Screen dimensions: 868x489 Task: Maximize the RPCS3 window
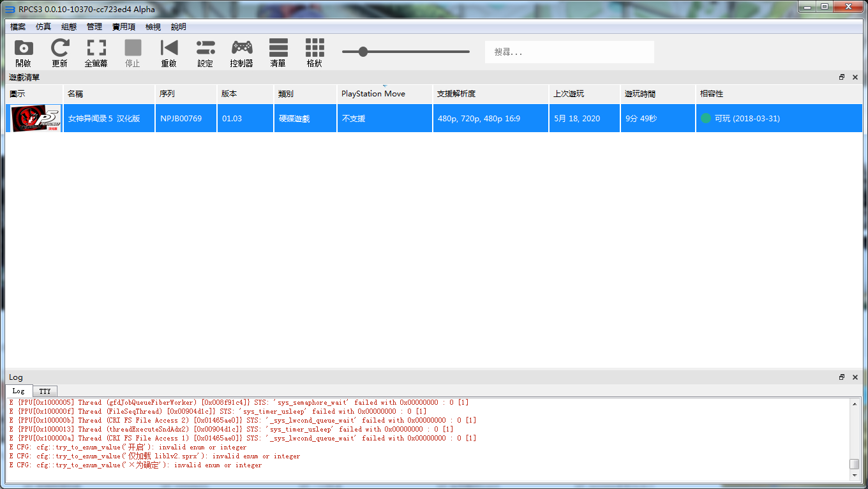pos(825,6)
